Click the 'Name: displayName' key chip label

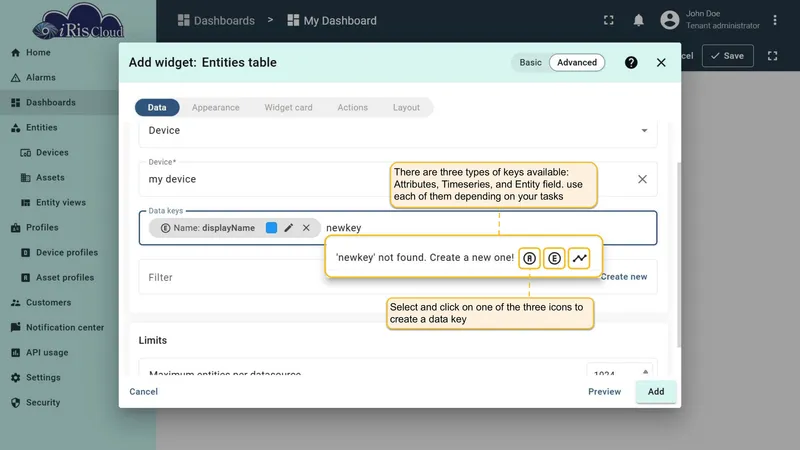(214, 228)
